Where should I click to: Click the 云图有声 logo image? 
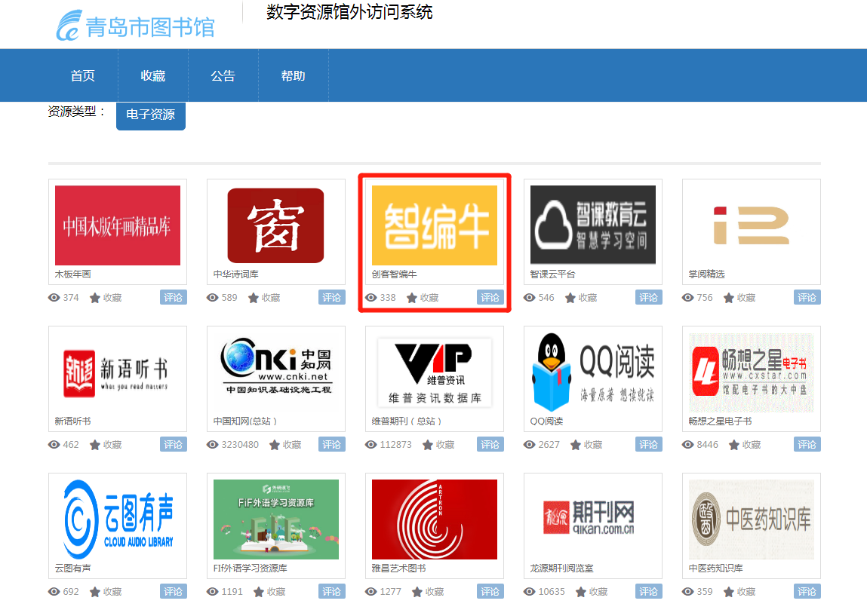click(118, 519)
